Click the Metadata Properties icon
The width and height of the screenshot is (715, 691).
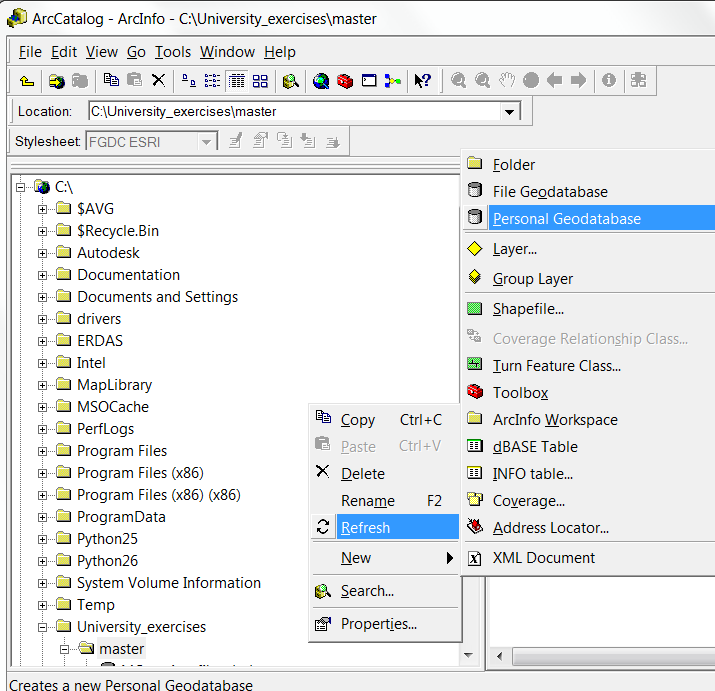click(x=260, y=140)
